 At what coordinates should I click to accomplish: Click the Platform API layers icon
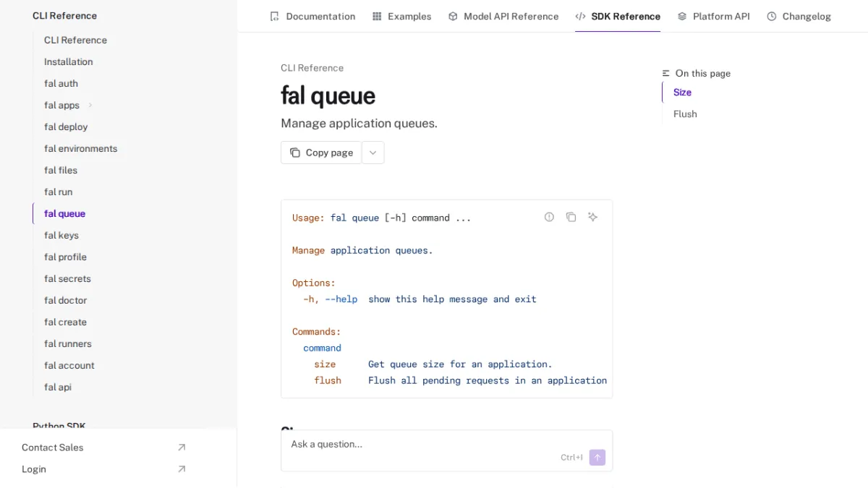682,16
